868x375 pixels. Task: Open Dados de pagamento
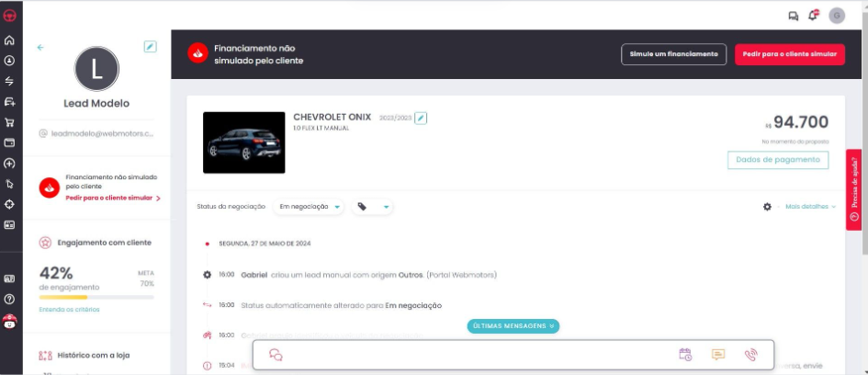[778, 160]
